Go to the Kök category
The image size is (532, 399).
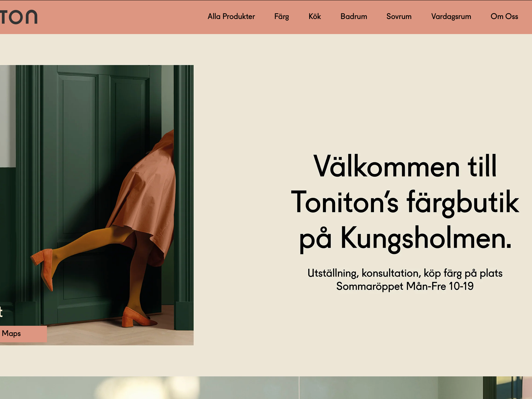click(x=315, y=17)
